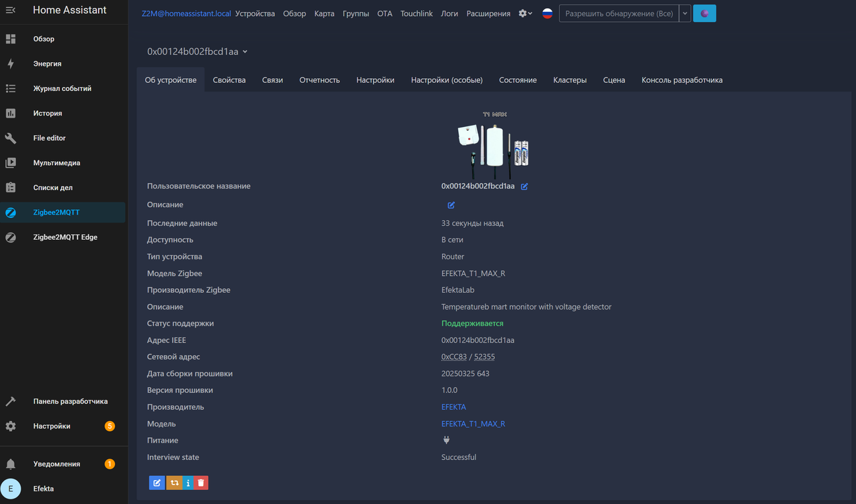Collapse the Home Assistant sidebar menu icon
Viewport: 856px width, 504px height.
(x=10, y=10)
